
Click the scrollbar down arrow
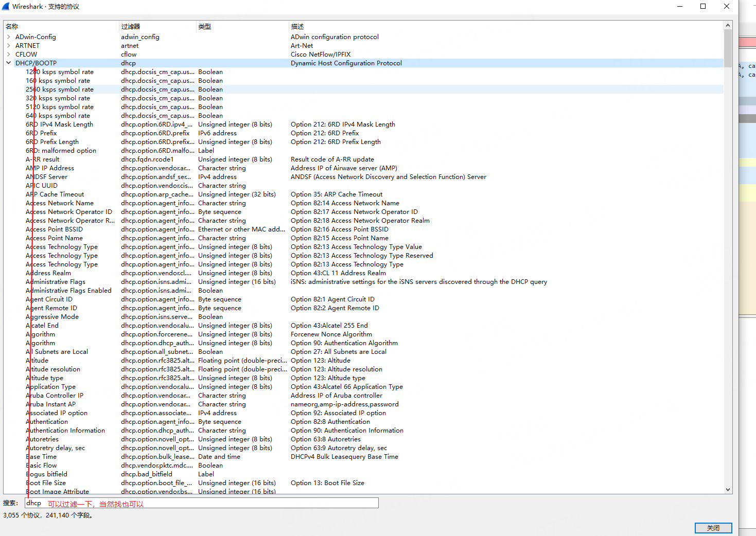pos(728,490)
